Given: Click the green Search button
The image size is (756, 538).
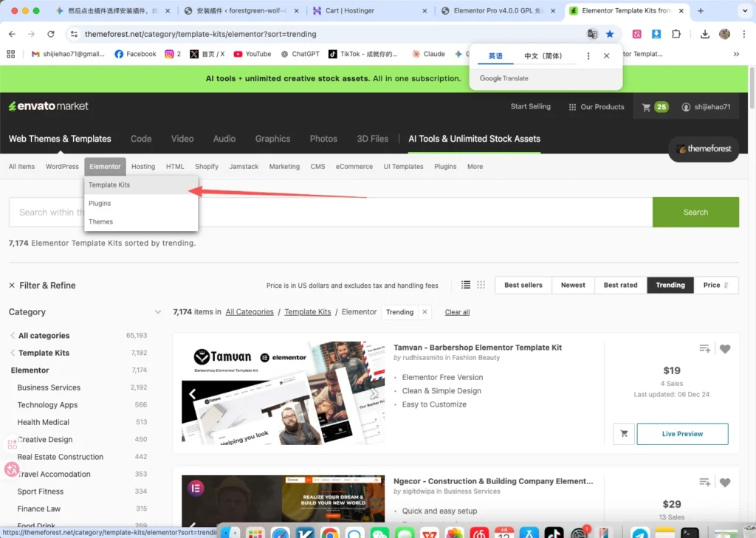Looking at the screenshot, I should click(695, 212).
